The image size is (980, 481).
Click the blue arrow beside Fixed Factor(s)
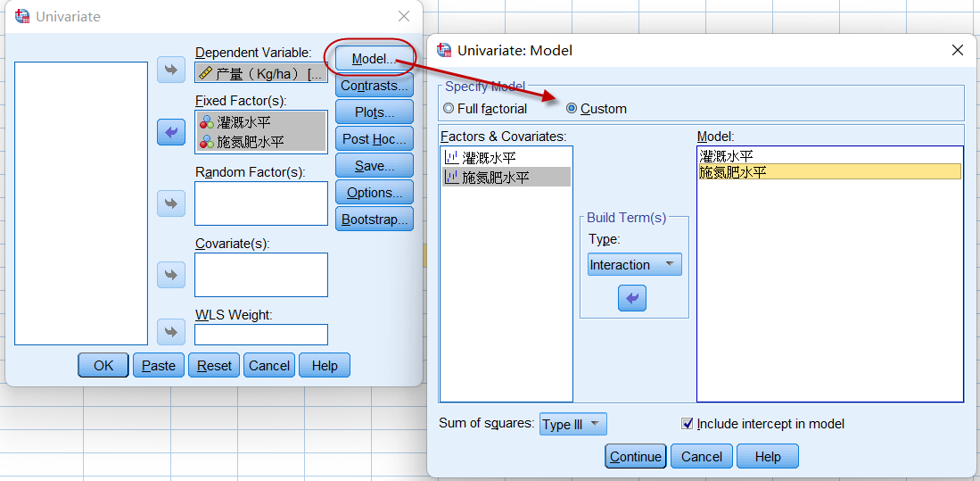point(171,132)
